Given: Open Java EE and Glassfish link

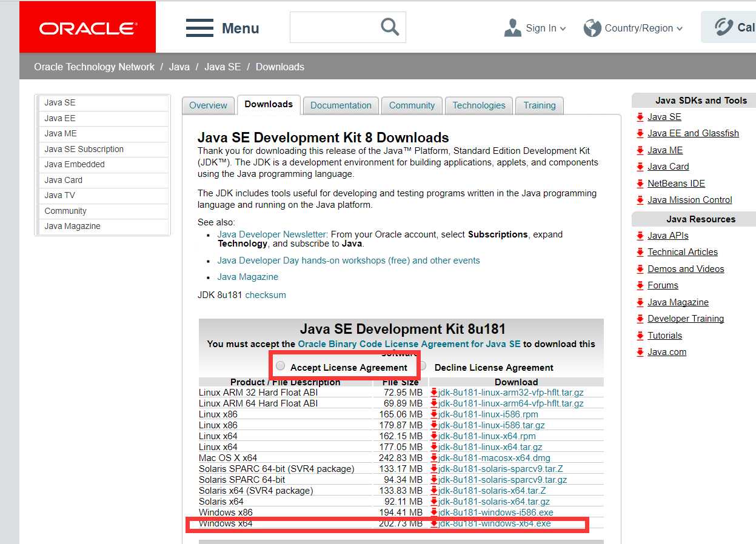Looking at the screenshot, I should [693, 133].
